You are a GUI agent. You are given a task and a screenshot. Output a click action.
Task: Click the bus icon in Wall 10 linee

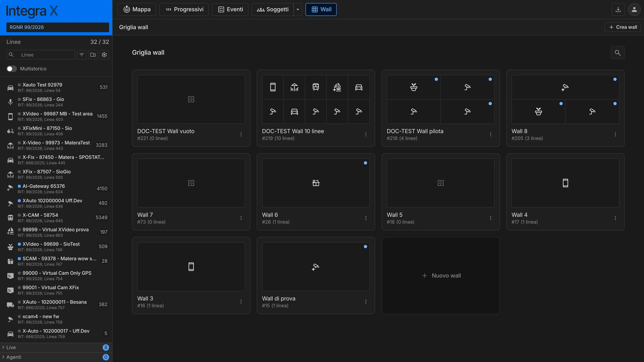(x=316, y=87)
